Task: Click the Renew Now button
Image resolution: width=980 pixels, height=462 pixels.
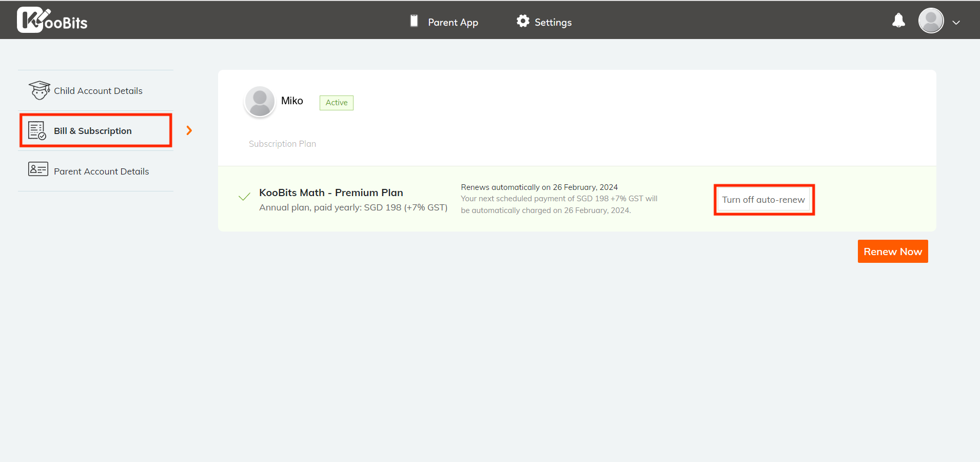Action: [893, 252]
